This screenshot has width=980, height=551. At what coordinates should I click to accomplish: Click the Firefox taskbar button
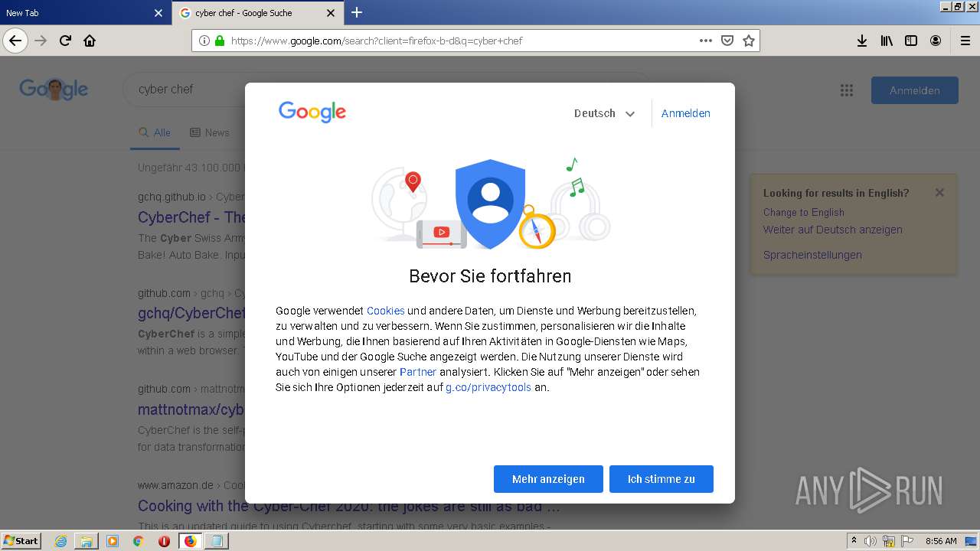190,541
